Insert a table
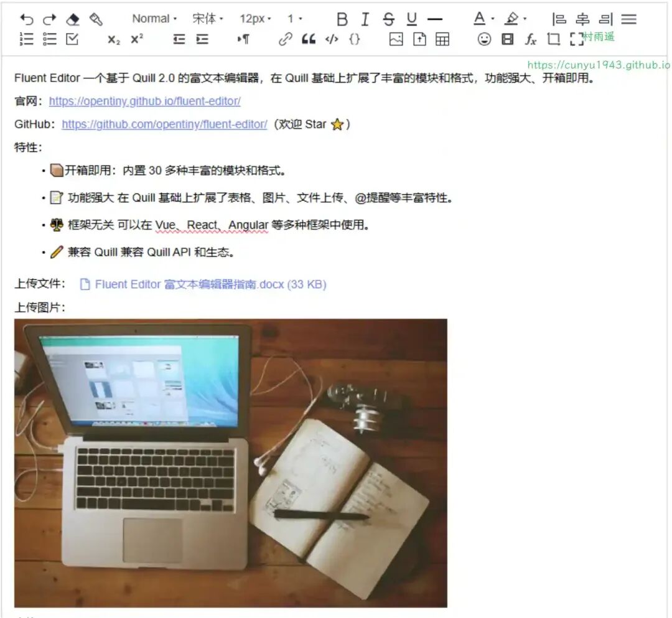 tap(442, 40)
